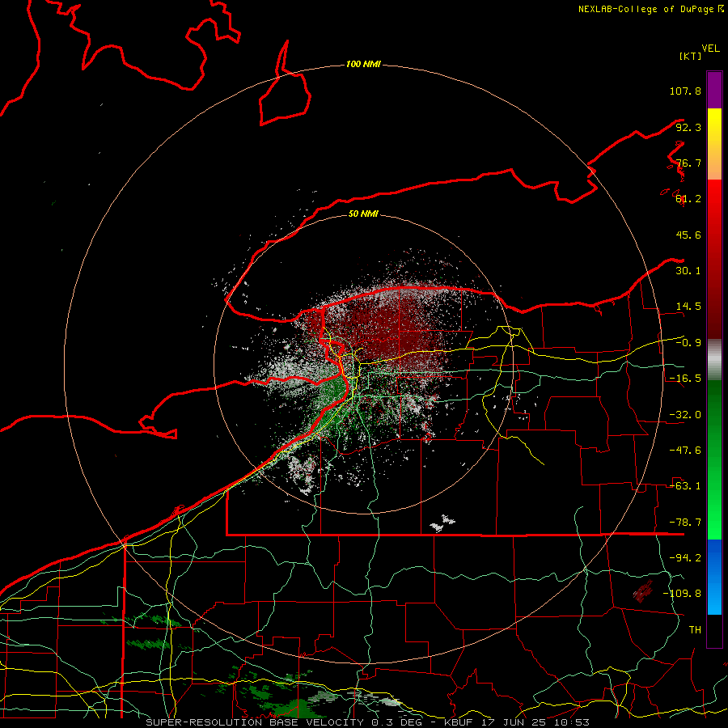Viewport: 728px width, 728px height.
Task: Click the 100 NMI range ring label
Action: (363, 64)
